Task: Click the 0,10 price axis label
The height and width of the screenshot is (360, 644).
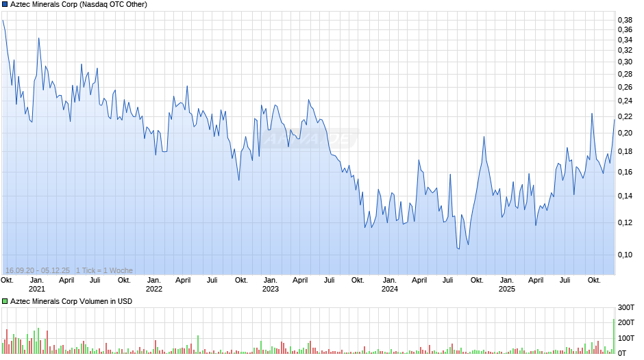Action: [x=625, y=255]
